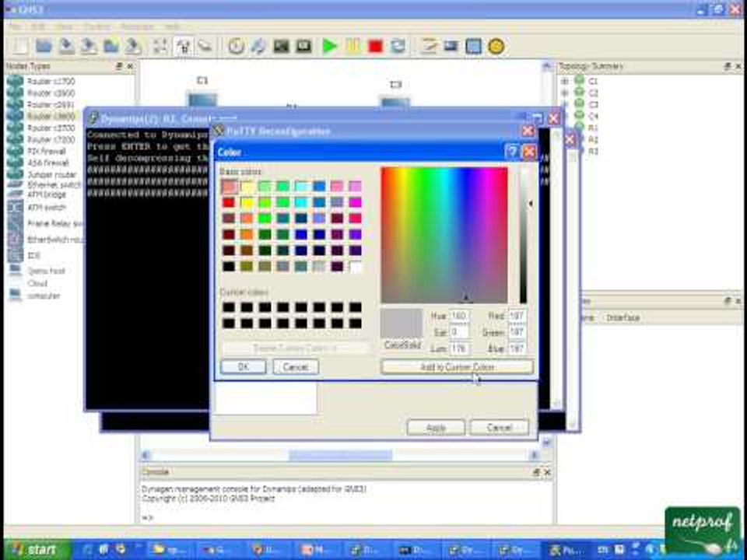
Task: Pick the white basic color swatch
Action: click(x=355, y=266)
